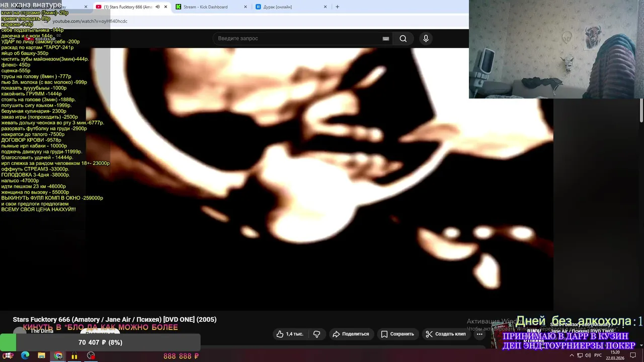This screenshot has height=362, width=644.
Task: Open the on-screen keyboard icon in search box
Action: (386, 38)
